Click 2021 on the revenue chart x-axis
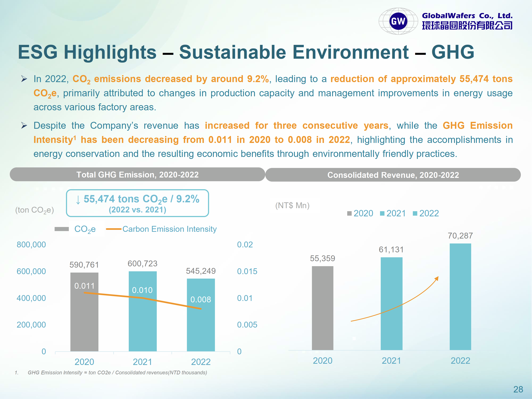This screenshot has width=532, height=399. [x=392, y=361]
